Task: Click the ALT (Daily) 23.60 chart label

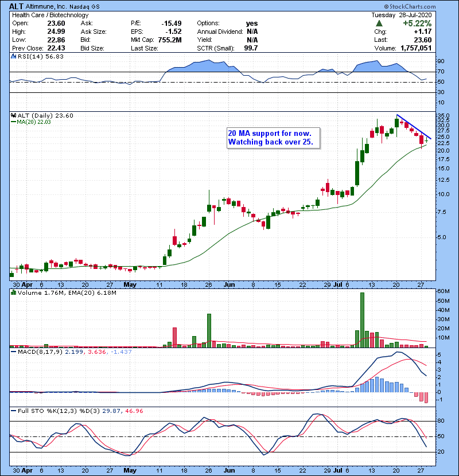Action: pos(45,115)
